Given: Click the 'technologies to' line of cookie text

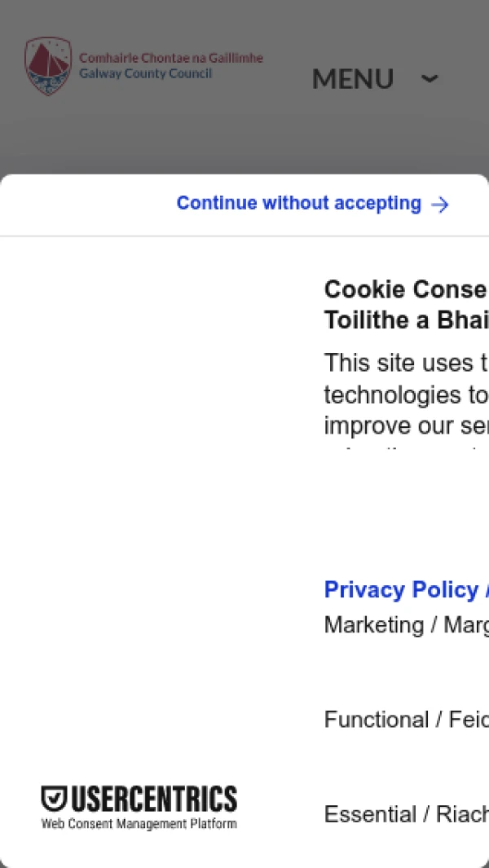Looking at the screenshot, I should click(405, 395).
